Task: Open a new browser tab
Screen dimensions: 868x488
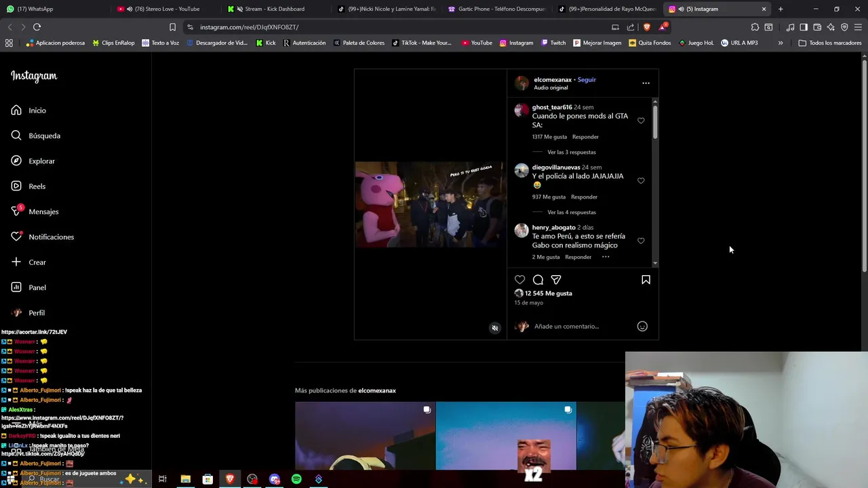Action: [781, 9]
